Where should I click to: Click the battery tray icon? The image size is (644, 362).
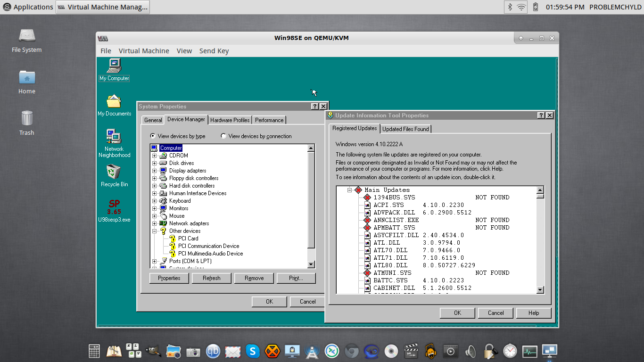coord(536,7)
